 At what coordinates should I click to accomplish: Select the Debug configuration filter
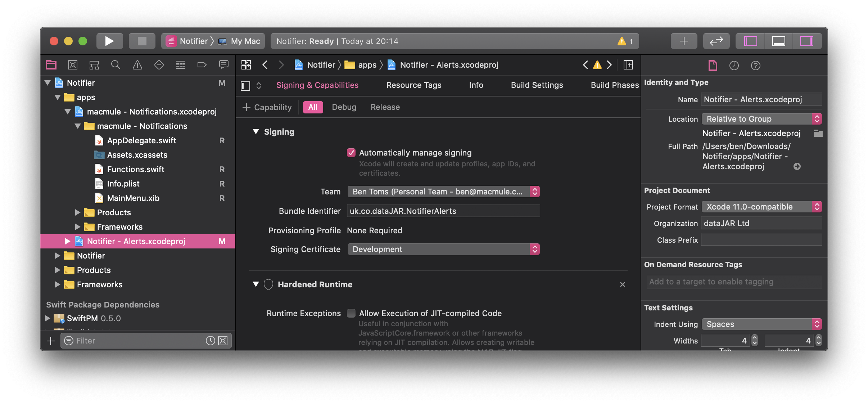[x=344, y=107]
